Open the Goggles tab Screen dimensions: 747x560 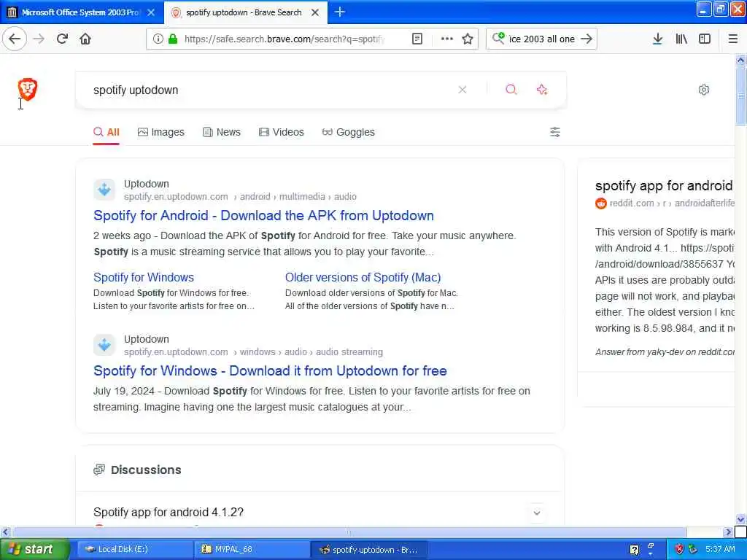[348, 132]
